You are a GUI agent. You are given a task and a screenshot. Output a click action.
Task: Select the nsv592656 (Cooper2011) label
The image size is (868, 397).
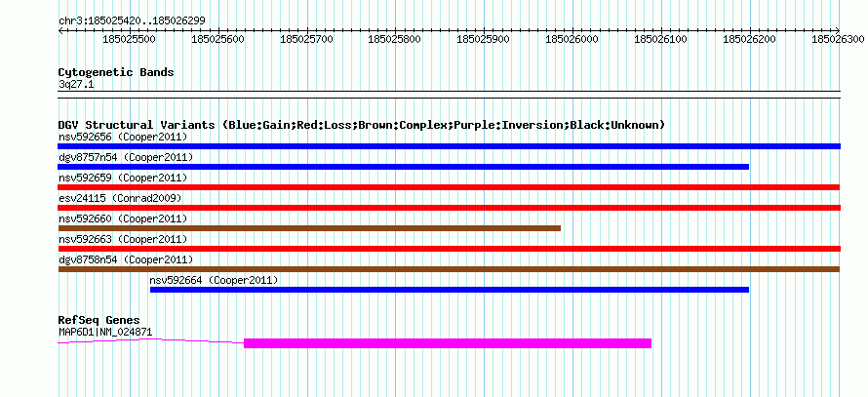tap(123, 137)
